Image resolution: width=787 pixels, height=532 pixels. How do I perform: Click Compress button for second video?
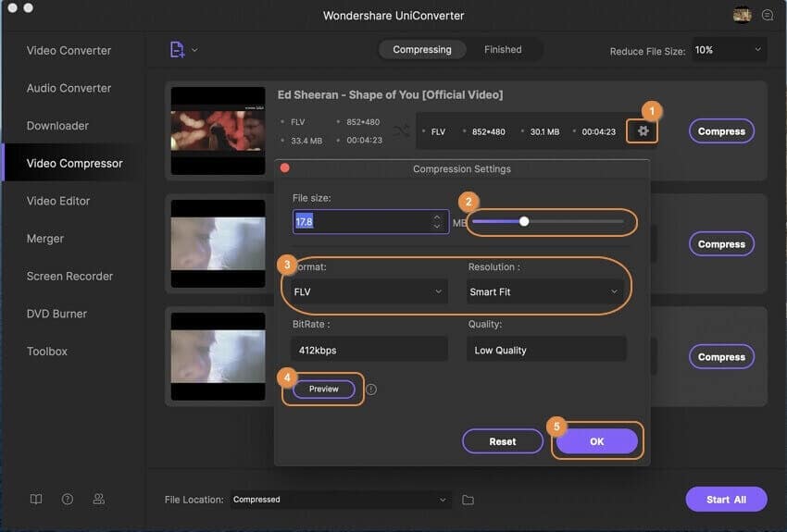click(721, 244)
